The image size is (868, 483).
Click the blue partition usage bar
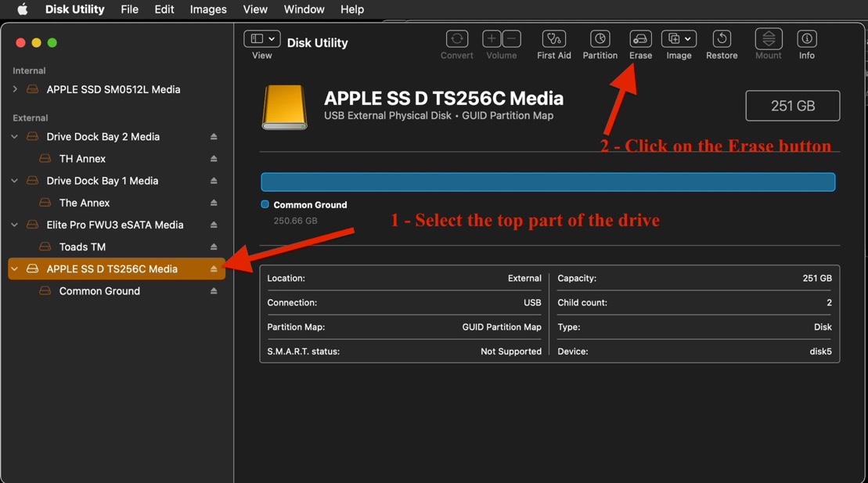[x=548, y=182]
